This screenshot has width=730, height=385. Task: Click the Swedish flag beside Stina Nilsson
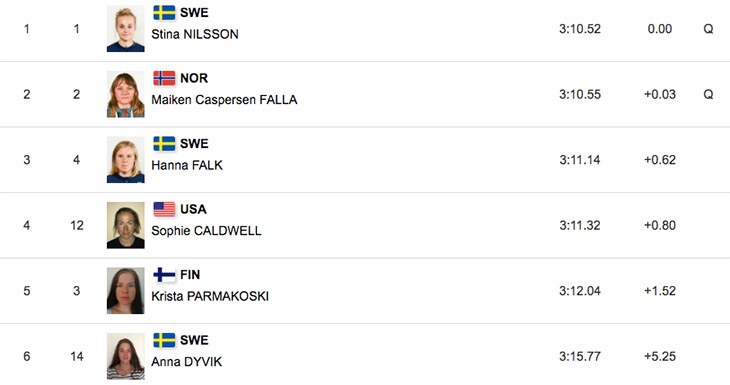(x=164, y=13)
